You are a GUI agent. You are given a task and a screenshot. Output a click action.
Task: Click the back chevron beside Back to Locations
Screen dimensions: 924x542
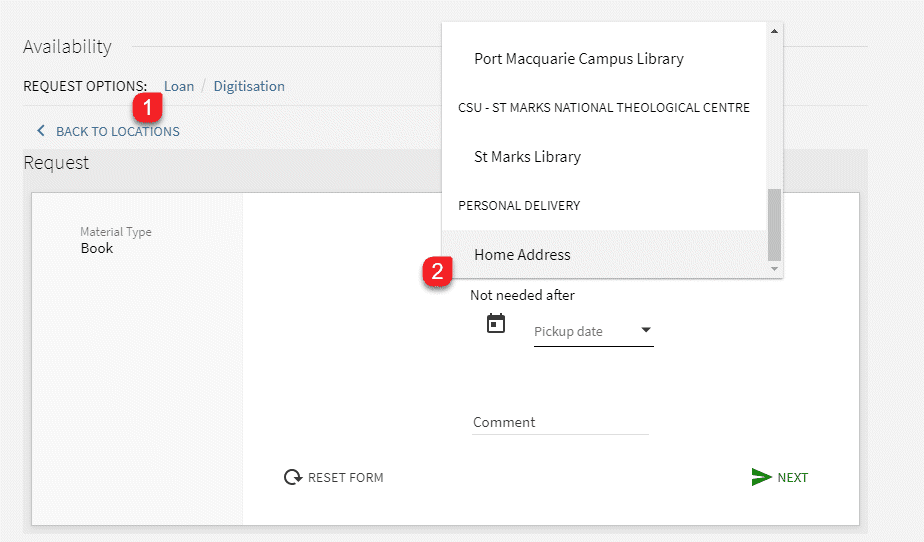[41, 131]
